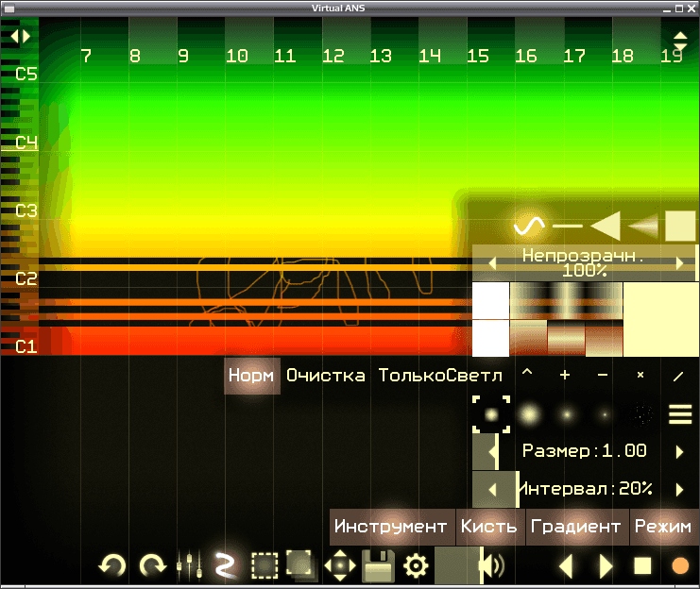Decrease Интервал with the left arrow
The image size is (700, 589).
pyautogui.click(x=492, y=490)
